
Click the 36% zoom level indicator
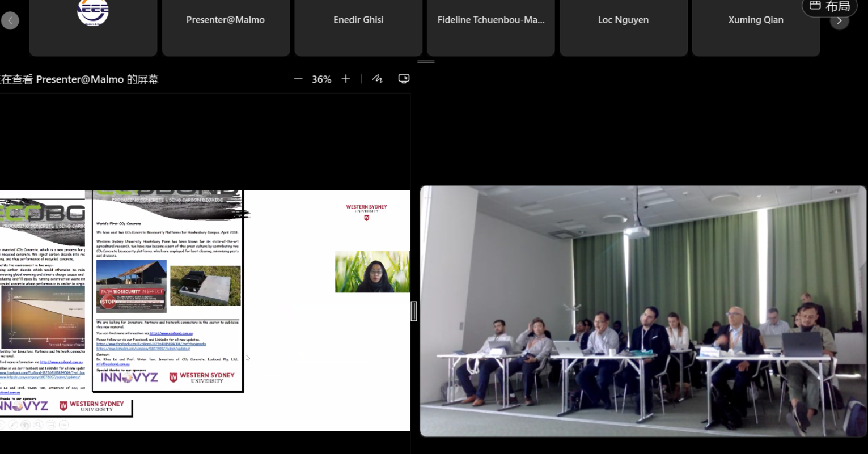[x=321, y=80]
